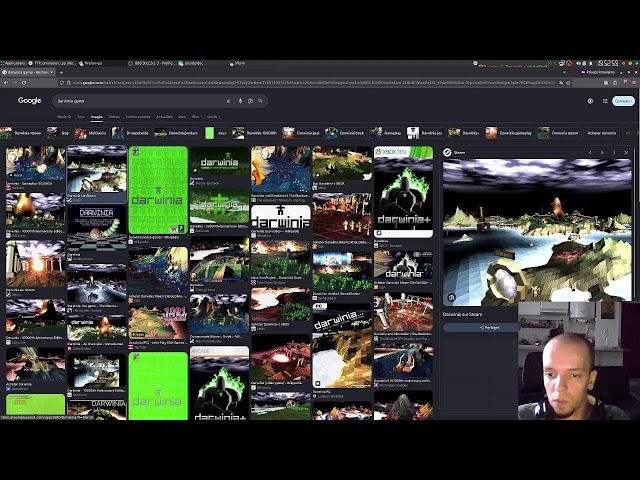Click the Darwinia sur Steam preview title
The height and width of the screenshot is (480, 640).
tap(462, 314)
